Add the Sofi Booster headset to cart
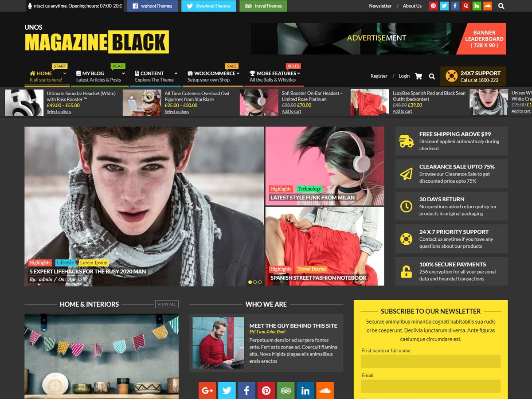The width and height of the screenshot is (532, 399). (x=290, y=111)
